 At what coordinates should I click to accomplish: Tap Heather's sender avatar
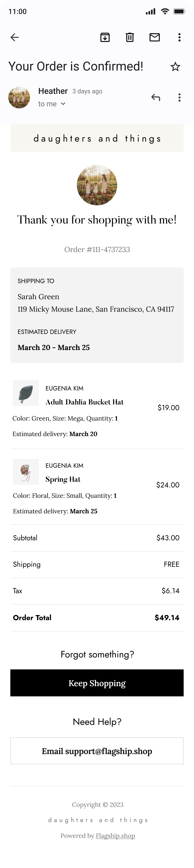point(19,97)
